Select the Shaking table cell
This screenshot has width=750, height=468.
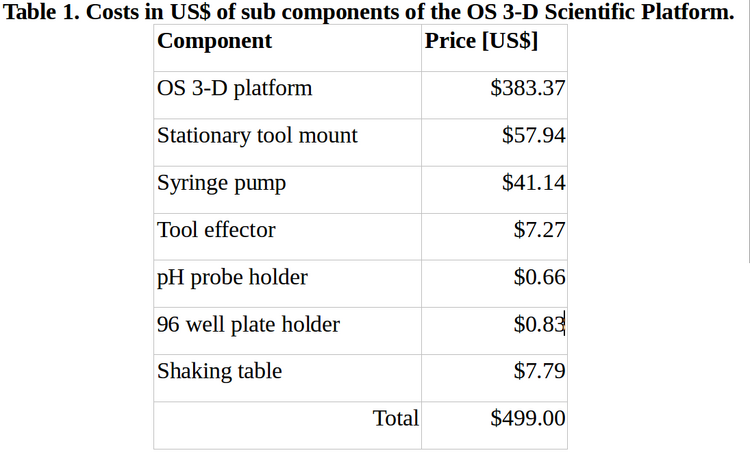[x=287, y=378]
